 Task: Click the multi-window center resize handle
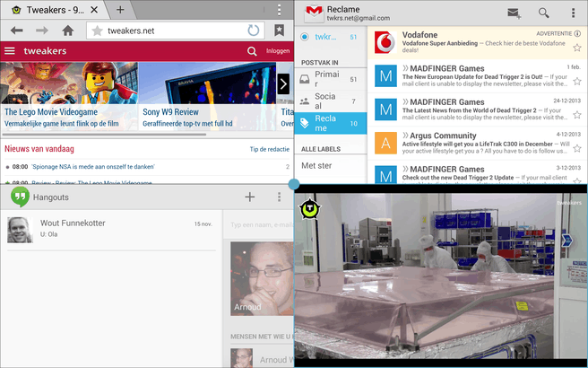(x=294, y=184)
